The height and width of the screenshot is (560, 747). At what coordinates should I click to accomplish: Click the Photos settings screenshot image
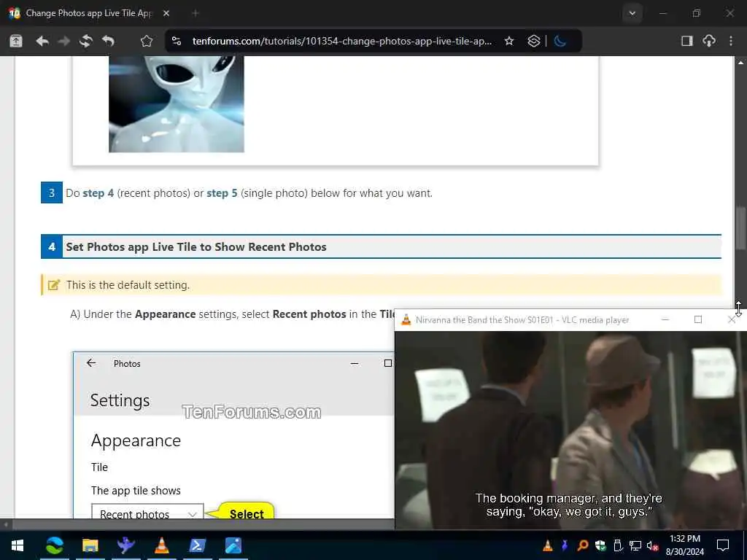pyautogui.click(x=233, y=435)
